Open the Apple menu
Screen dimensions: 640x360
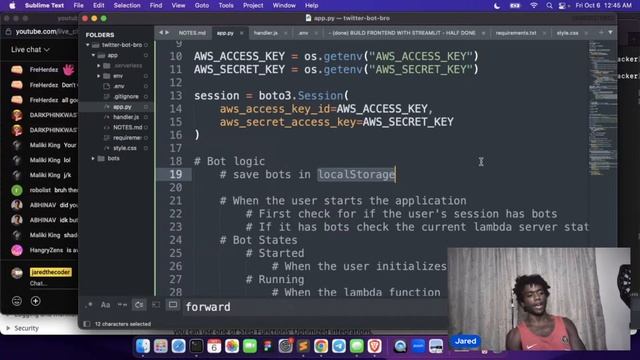click(x=12, y=5)
